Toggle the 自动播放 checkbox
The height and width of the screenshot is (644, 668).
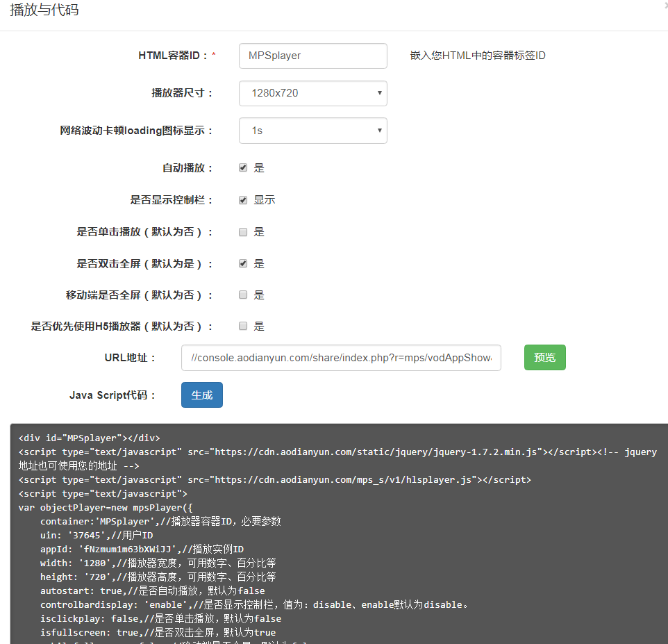coord(243,167)
